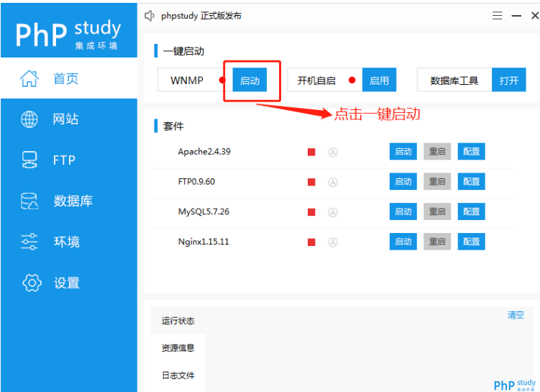Go to FTP section
The image size is (540, 392).
[x=69, y=160]
